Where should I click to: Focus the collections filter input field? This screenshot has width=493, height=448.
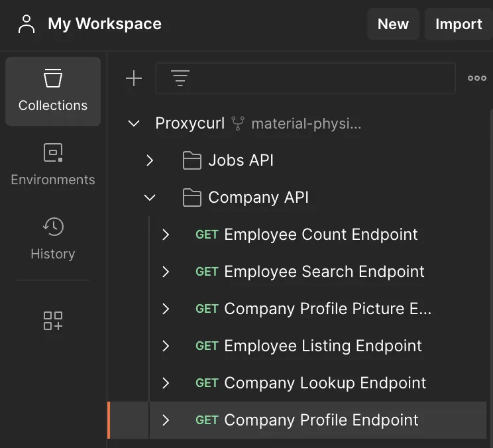pyautogui.click(x=305, y=78)
